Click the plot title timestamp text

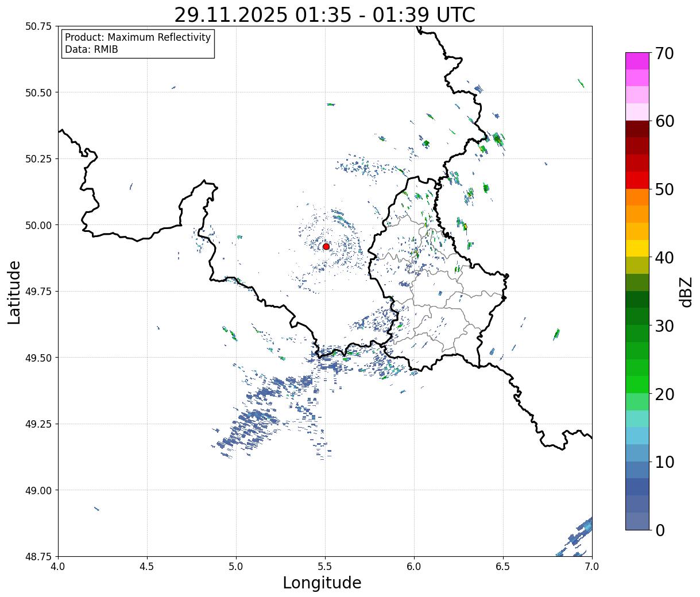coord(324,15)
